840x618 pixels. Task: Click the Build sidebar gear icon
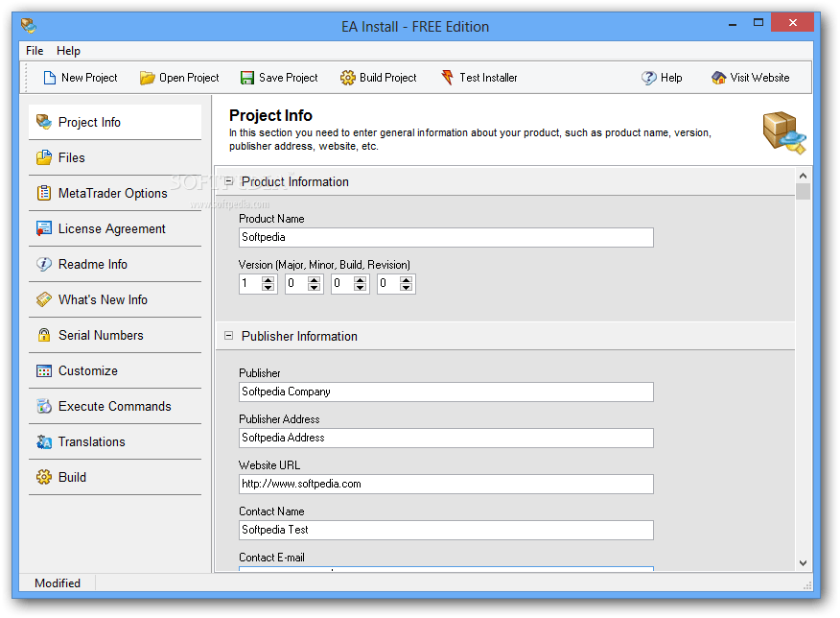(x=44, y=477)
